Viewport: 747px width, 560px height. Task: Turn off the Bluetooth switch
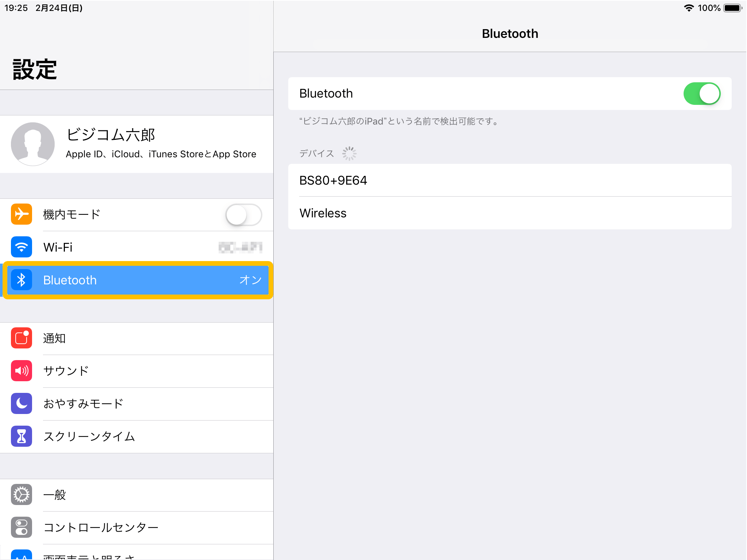pos(701,94)
